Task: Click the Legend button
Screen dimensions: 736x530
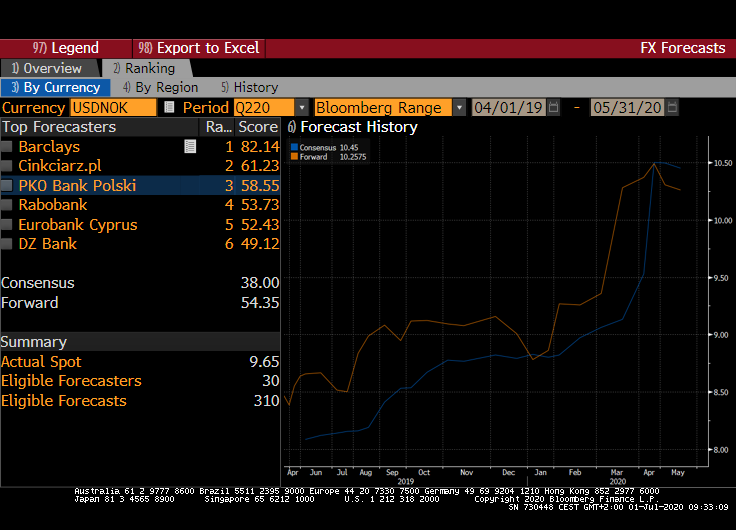Action: click(x=66, y=48)
